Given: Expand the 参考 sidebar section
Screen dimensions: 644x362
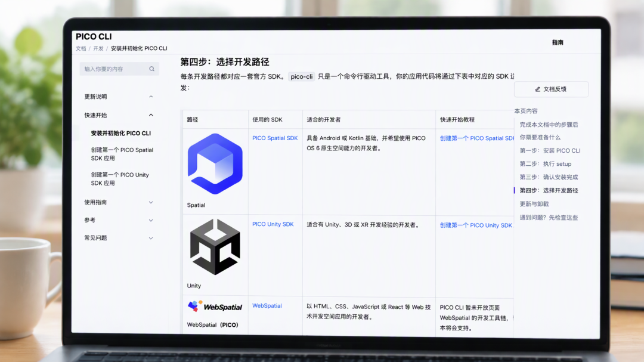Looking at the screenshot, I should tap(151, 220).
